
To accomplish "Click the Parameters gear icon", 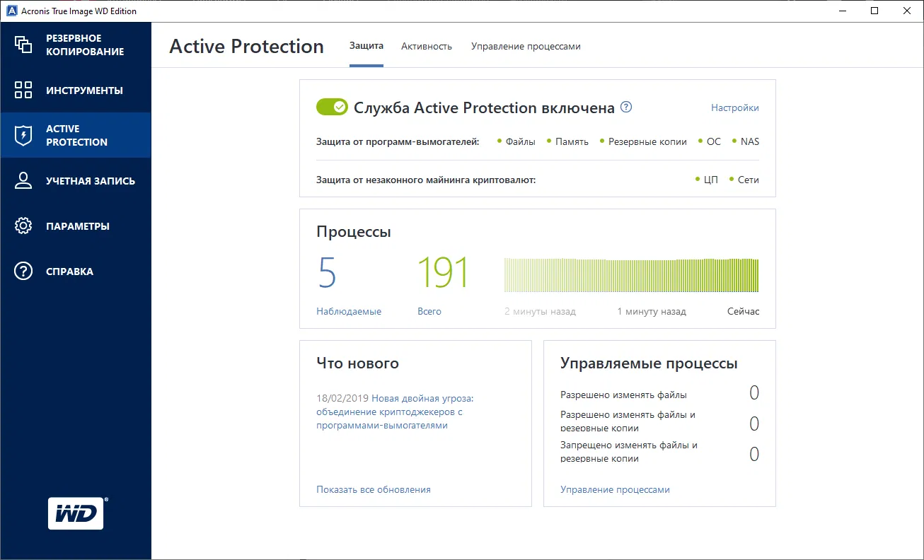I will coord(23,226).
